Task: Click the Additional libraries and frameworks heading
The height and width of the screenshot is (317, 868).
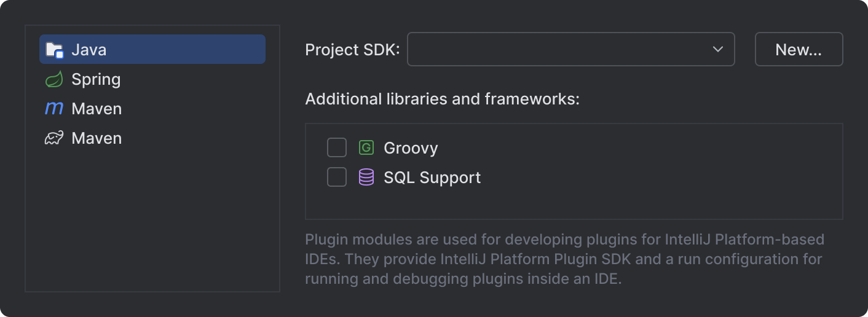Action: tap(442, 99)
